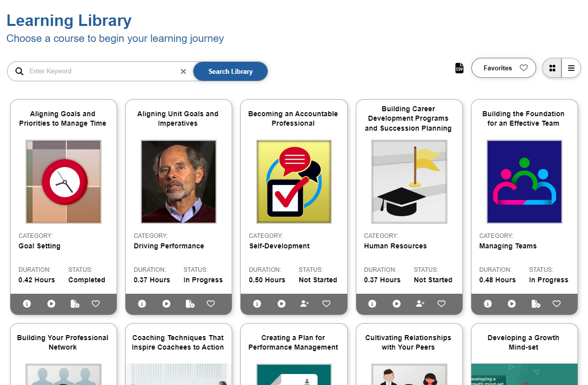The image size is (588, 385).
Task: View info for Becoming an Accountable Professional
Action: (x=257, y=303)
